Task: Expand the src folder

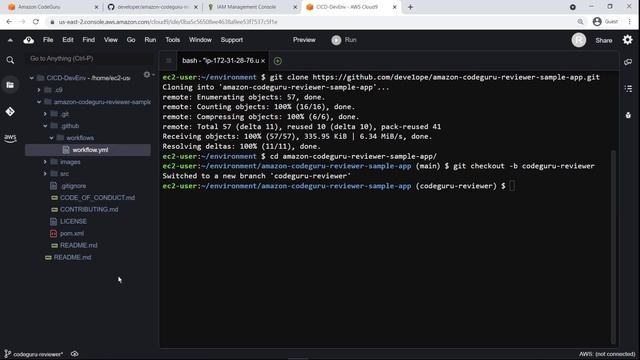Action: point(45,173)
